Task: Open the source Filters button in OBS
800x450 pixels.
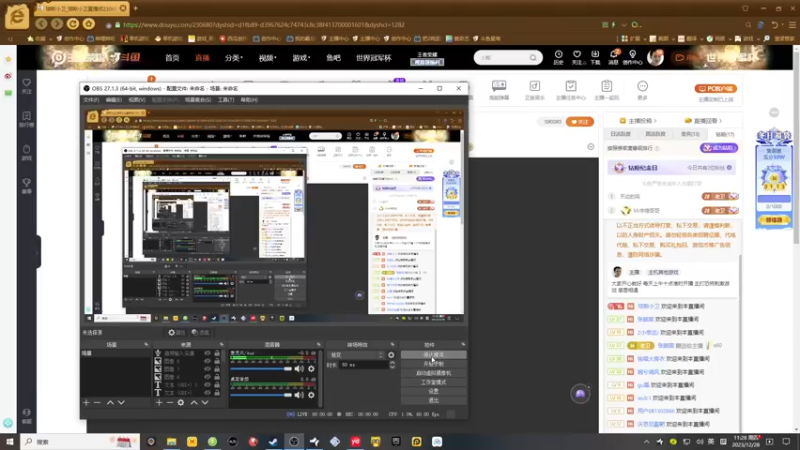Action: [x=201, y=333]
